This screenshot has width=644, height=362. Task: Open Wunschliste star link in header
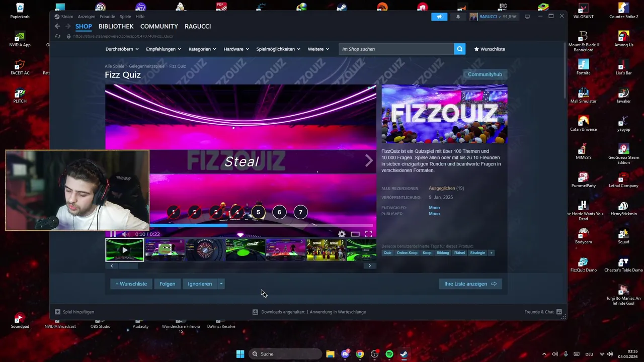point(490,49)
